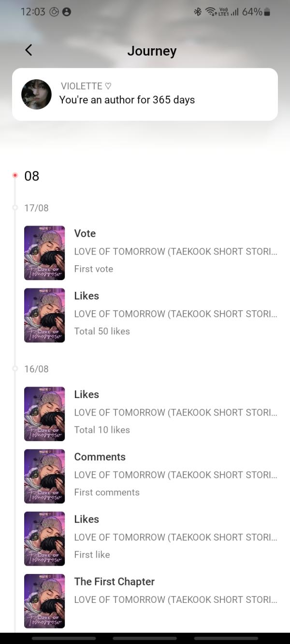The height and width of the screenshot is (644, 290).
Task: Tap the Bluetooth status bar icon
Action: [197, 12]
